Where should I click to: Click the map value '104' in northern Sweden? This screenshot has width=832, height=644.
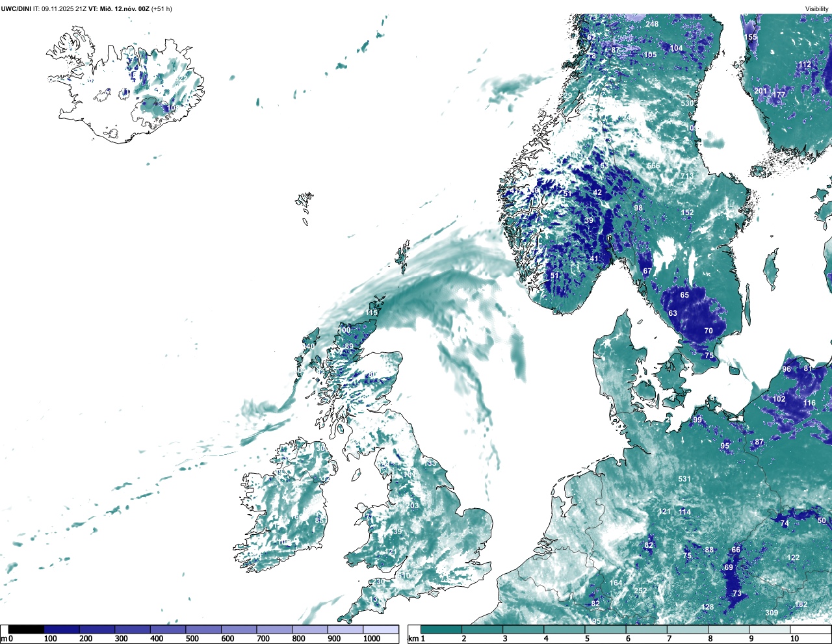(x=677, y=48)
